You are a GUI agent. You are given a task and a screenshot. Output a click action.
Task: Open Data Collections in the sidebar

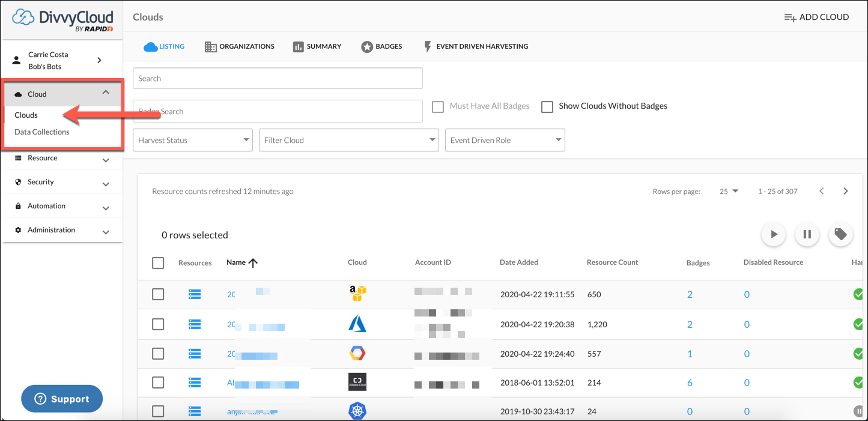click(x=42, y=132)
